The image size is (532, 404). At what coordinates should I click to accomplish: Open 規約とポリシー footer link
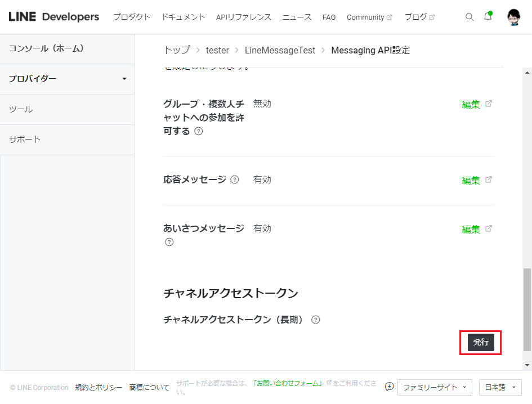click(99, 387)
